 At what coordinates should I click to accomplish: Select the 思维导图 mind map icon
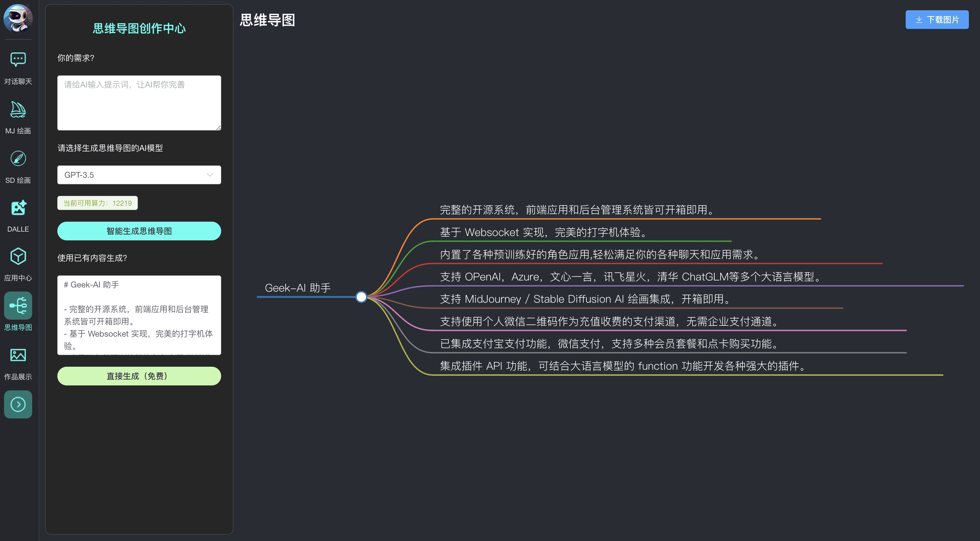[18, 306]
